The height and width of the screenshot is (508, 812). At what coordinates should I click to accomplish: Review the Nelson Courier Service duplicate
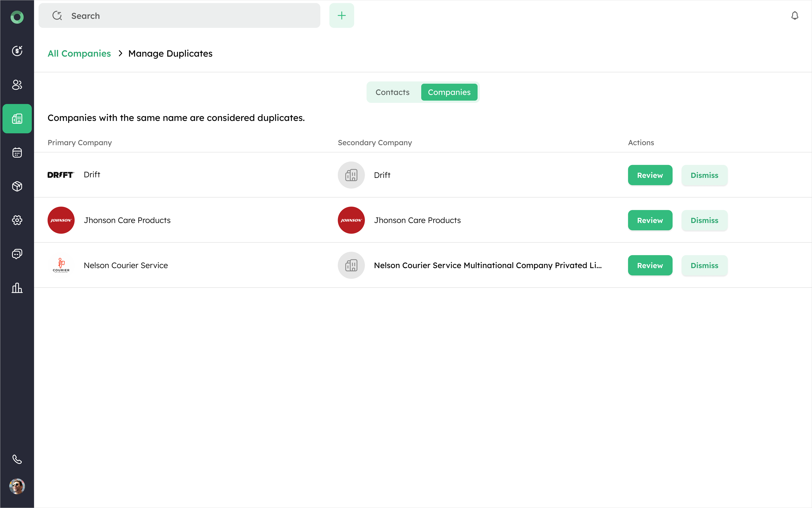coord(649,266)
